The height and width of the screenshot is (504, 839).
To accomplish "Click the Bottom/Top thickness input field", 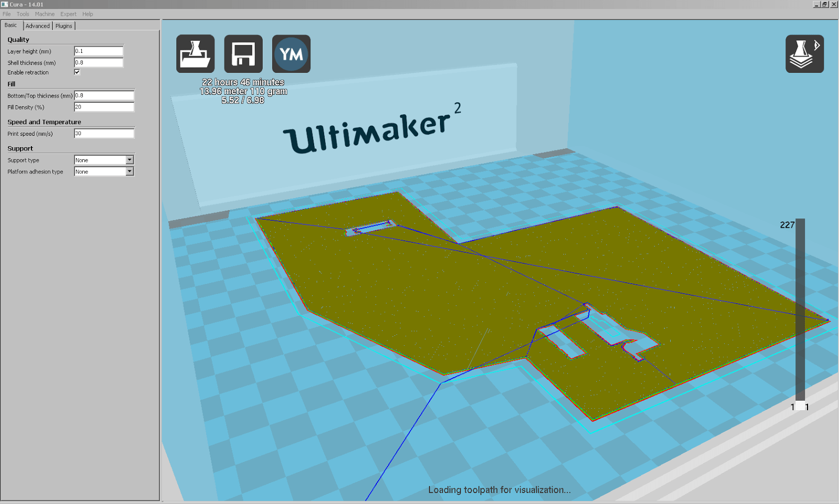I will (x=104, y=95).
